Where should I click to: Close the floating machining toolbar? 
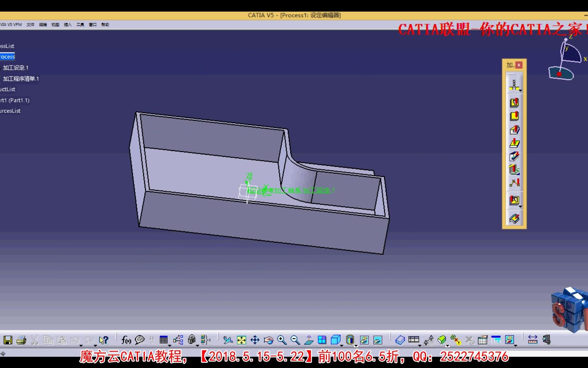click(x=519, y=65)
